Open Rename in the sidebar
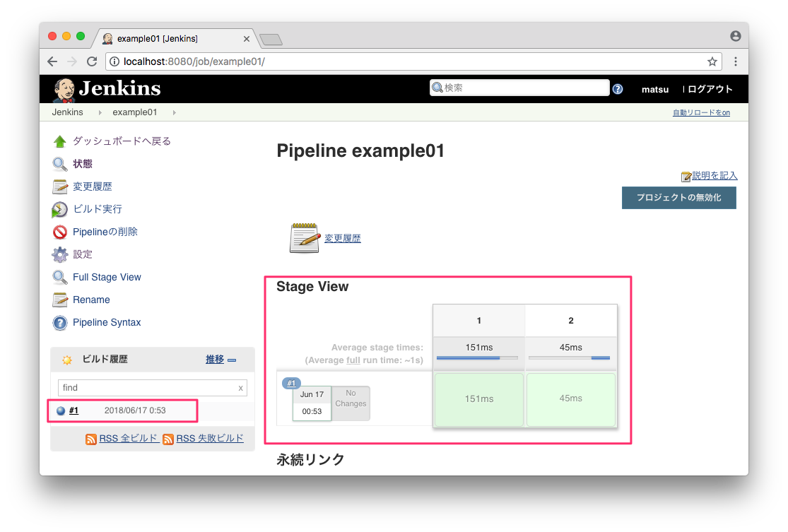 [91, 300]
